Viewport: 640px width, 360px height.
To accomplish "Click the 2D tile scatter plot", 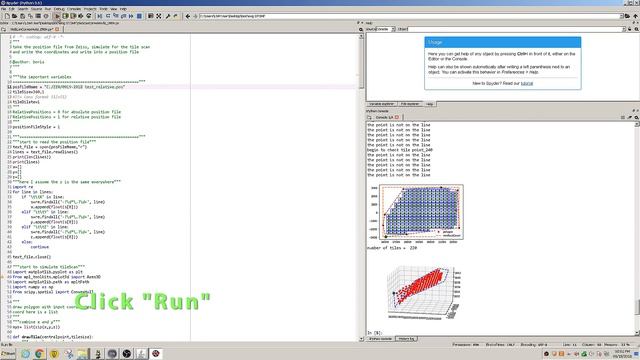I will click(416, 214).
